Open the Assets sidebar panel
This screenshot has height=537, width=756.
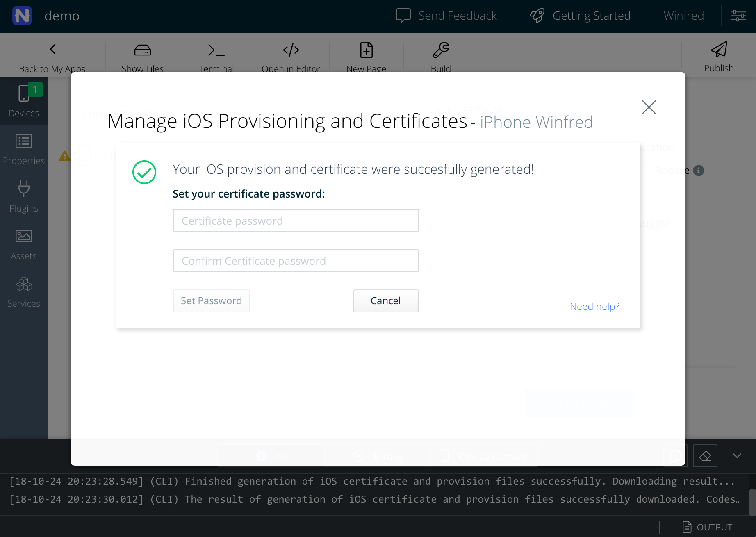(24, 244)
